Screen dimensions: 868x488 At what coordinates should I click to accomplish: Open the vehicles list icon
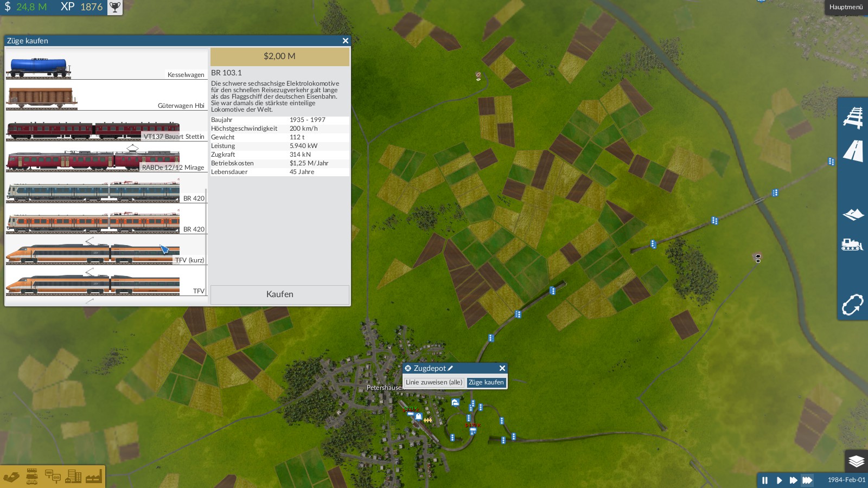click(x=32, y=477)
